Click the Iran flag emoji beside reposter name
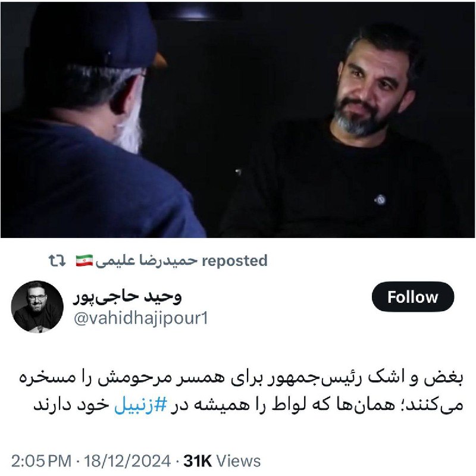Image resolution: width=476 pixels, height=476 pixels. (x=84, y=261)
